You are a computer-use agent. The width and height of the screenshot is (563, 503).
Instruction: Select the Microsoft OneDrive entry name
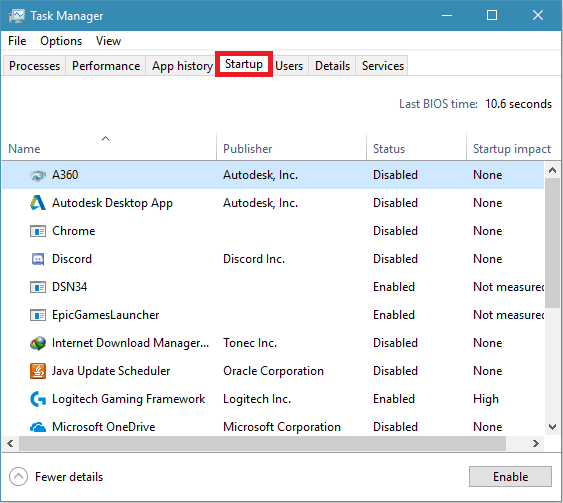(104, 427)
